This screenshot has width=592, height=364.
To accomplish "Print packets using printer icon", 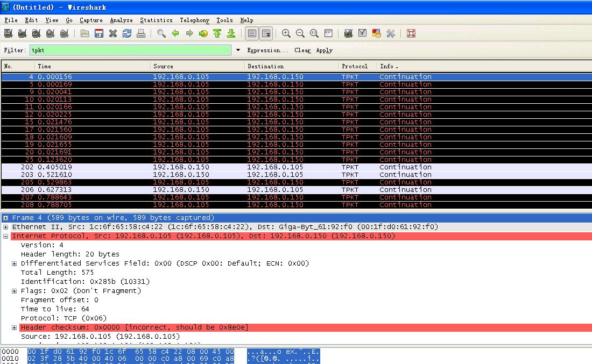I will point(141,33).
